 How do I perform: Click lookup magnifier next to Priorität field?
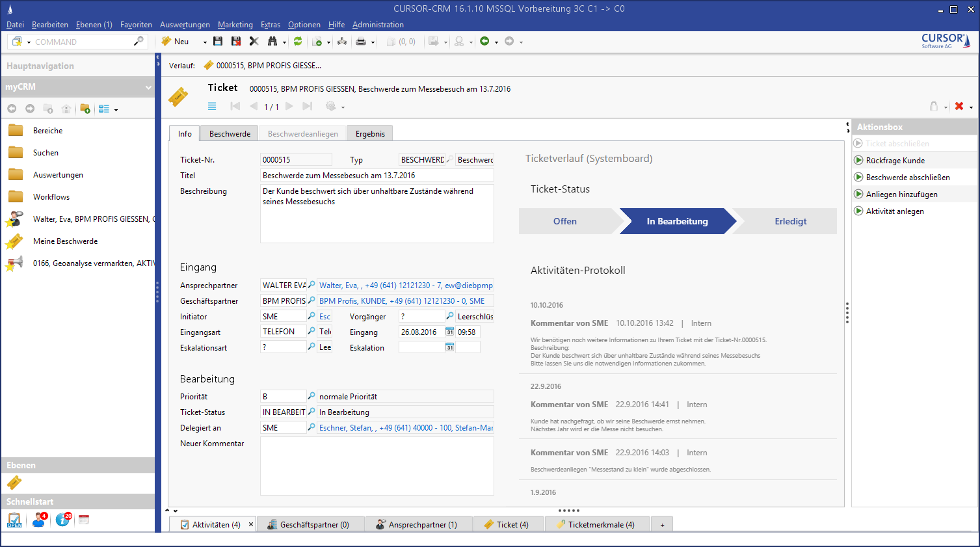tap(311, 396)
